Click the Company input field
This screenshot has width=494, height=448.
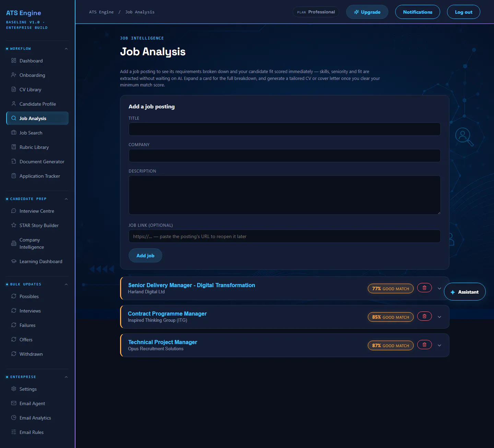click(x=284, y=156)
